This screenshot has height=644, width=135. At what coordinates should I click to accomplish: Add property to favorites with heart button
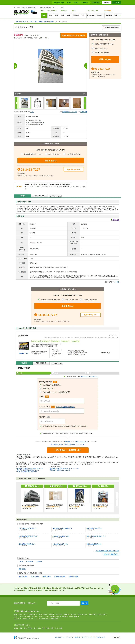tap(111, 27)
